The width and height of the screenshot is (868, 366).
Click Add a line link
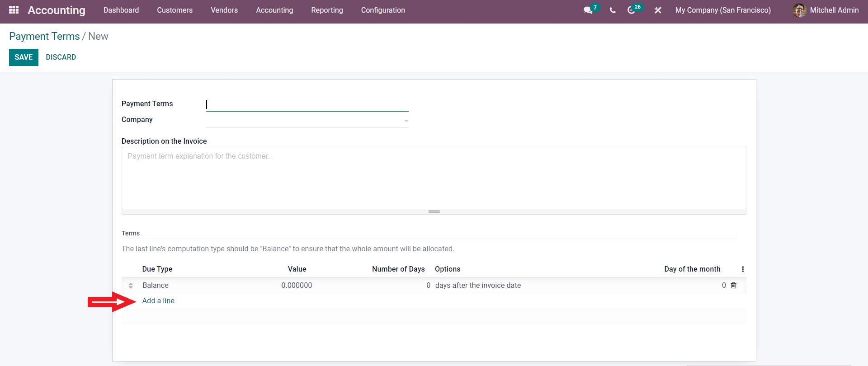click(x=158, y=300)
